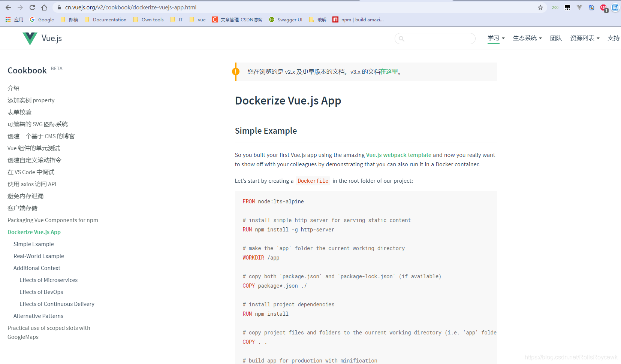Click the Vue.js logo
The width and height of the screenshot is (621, 364).
pyautogui.click(x=42, y=38)
